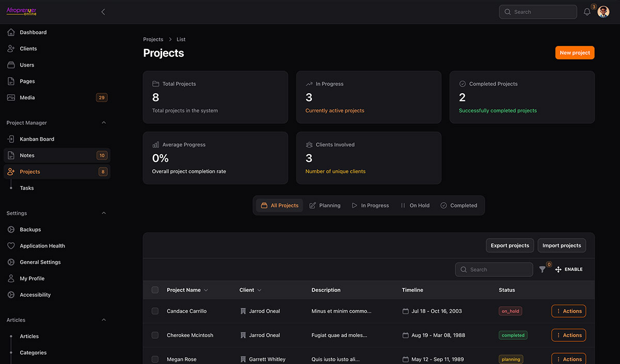Open Actions menu for Candace Carrillo
This screenshot has height=364, width=620.
coord(568,311)
